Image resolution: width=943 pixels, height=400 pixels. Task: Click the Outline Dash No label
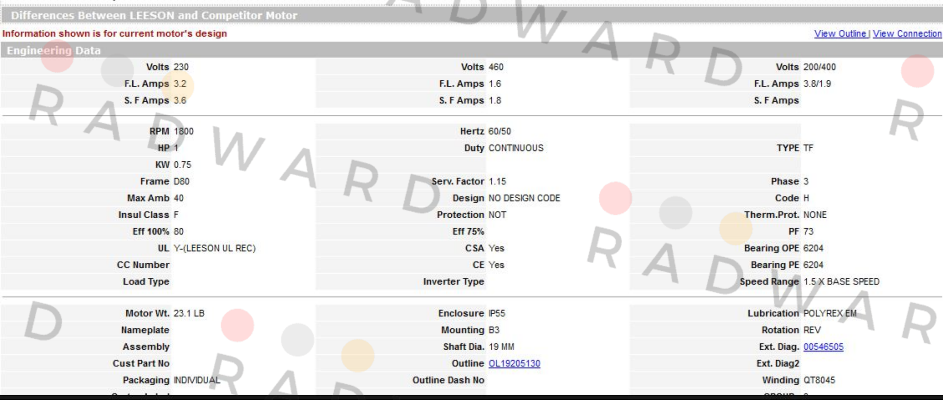coord(449,380)
